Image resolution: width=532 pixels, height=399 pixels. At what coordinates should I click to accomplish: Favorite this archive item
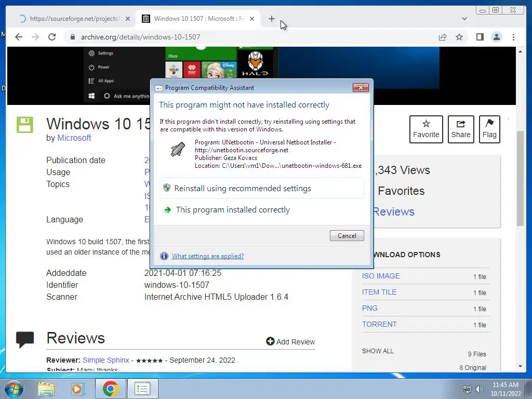tap(426, 129)
